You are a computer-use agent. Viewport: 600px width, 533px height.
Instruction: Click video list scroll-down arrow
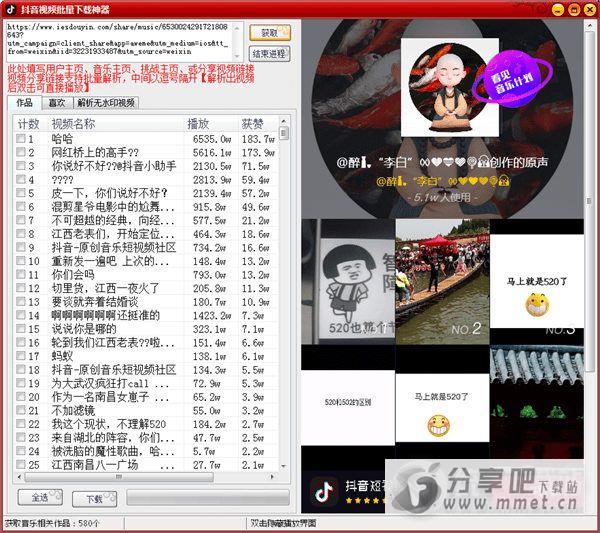284,466
